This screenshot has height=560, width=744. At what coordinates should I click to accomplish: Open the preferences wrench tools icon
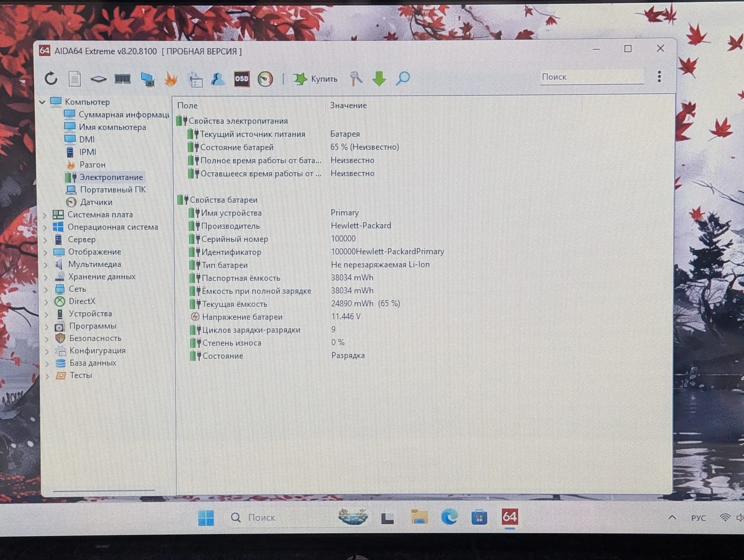pos(356,78)
